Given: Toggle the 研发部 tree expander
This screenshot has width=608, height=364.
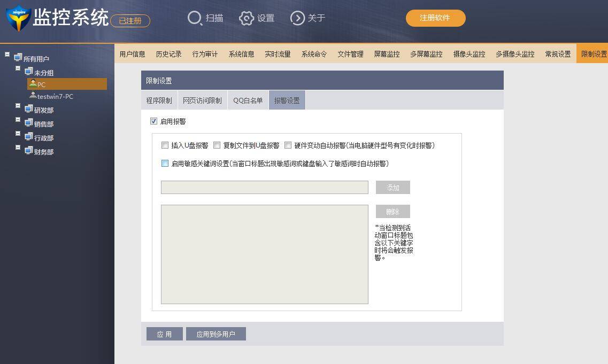Looking at the screenshot, I should click(x=18, y=105).
